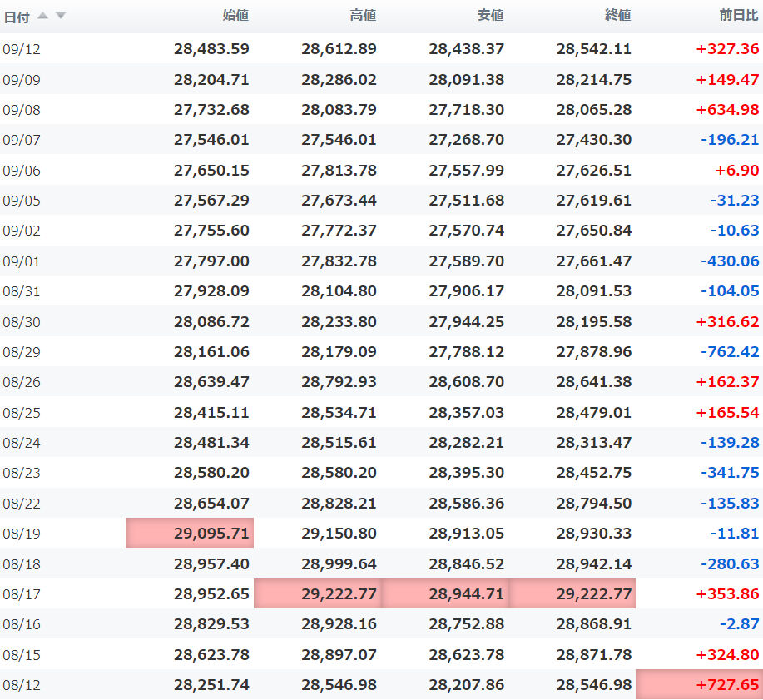763x700 pixels.
Task: Click highlighted opening price 29,095.71
Action: (190, 533)
